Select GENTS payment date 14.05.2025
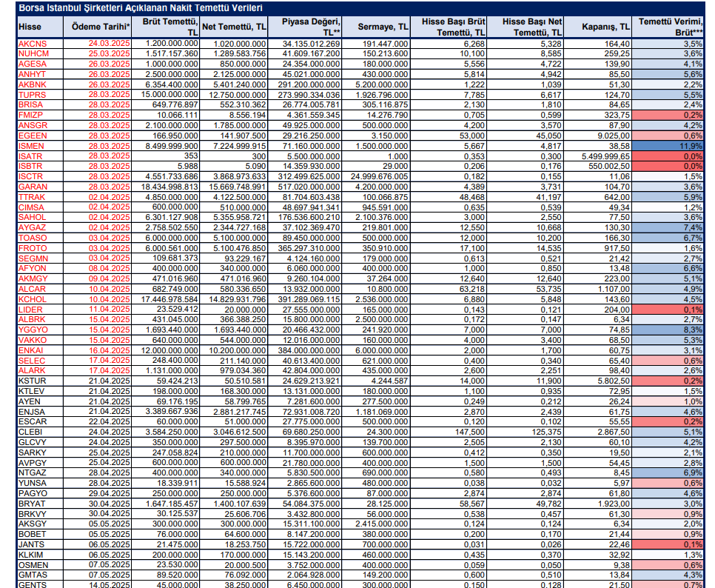 coord(110,585)
